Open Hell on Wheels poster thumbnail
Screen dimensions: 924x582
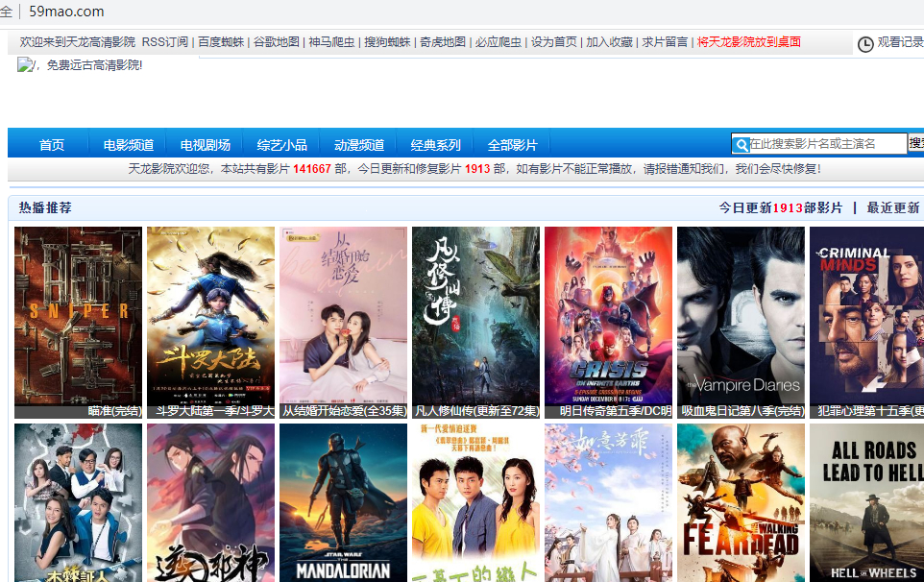pos(866,503)
